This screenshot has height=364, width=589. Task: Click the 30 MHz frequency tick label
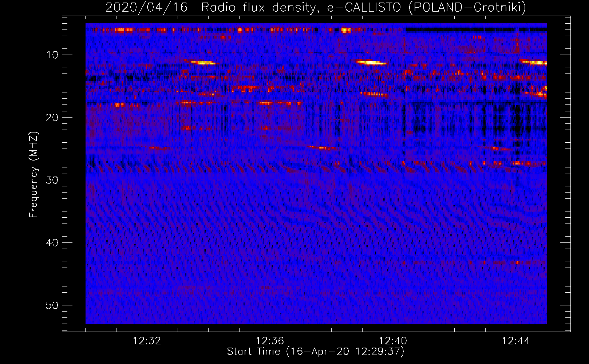point(52,180)
